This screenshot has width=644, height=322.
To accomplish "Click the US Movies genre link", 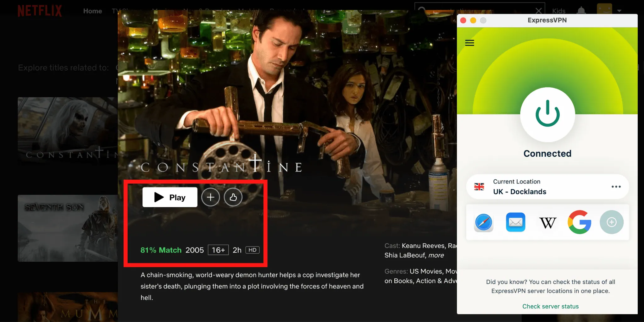I will pos(426,271).
